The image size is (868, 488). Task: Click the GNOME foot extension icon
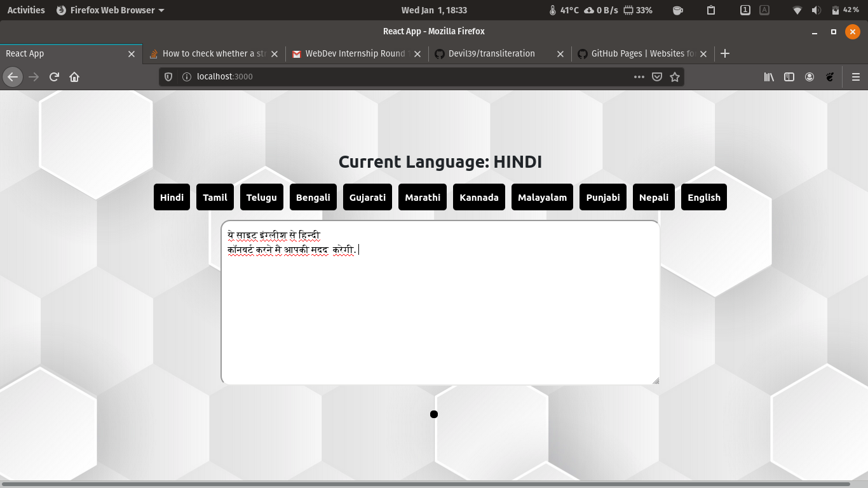click(830, 76)
